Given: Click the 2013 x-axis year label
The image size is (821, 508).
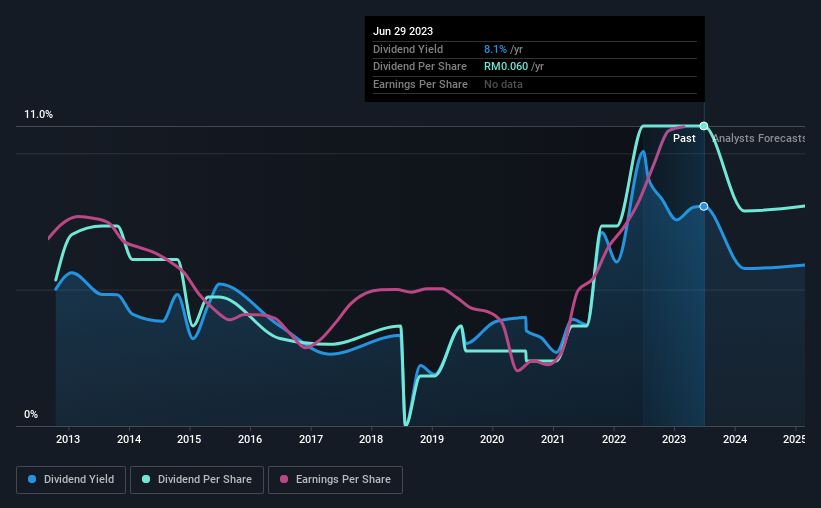Looking at the screenshot, I should click(68, 439).
